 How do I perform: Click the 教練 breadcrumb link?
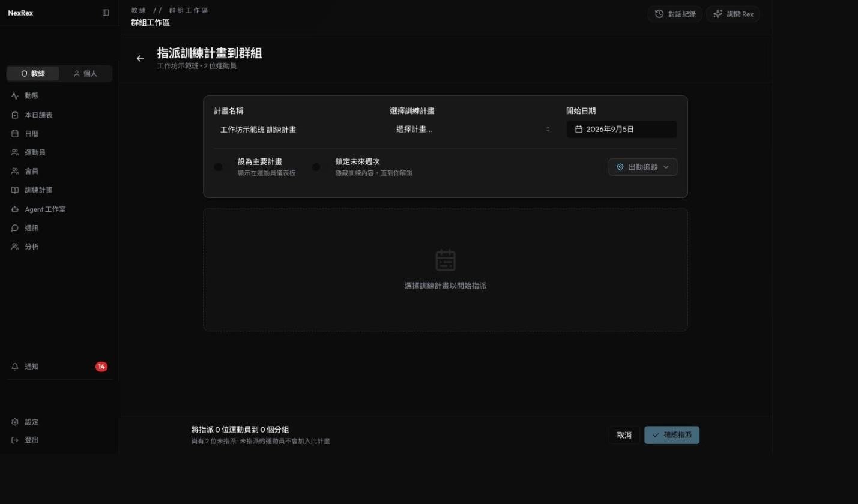tap(139, 10)
